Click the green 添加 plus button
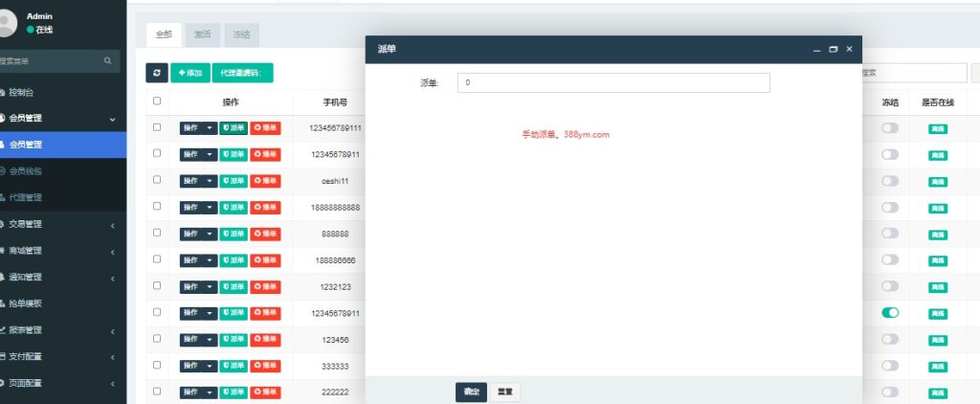 pyautogui.click(x=190, y=73)
